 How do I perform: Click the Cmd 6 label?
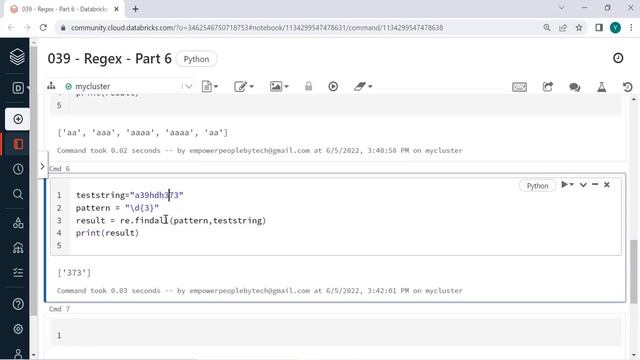pyautogui.click(x=59, y=169)
